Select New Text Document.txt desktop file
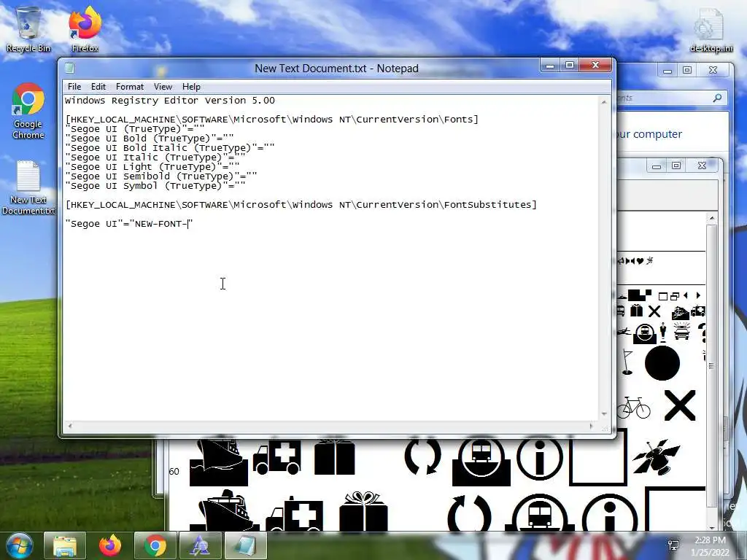The image size is (747, 560). pyautogui.click(x=28, y=187)
